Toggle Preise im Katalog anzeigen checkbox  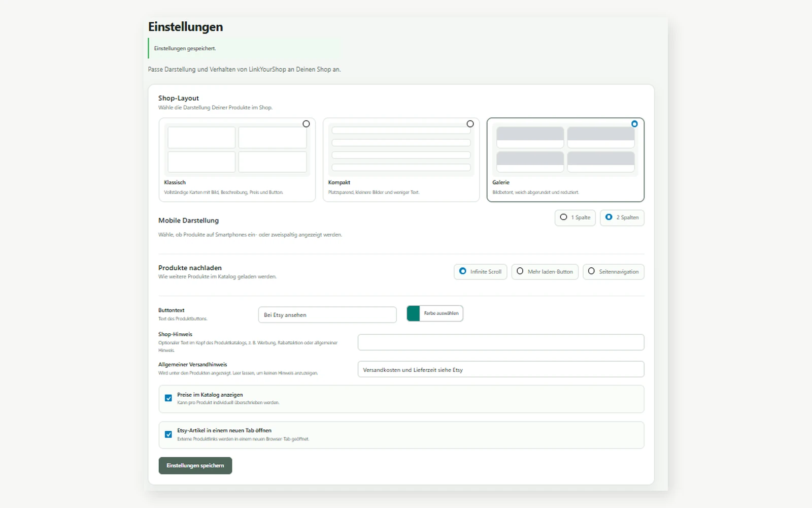pos(168,398)
